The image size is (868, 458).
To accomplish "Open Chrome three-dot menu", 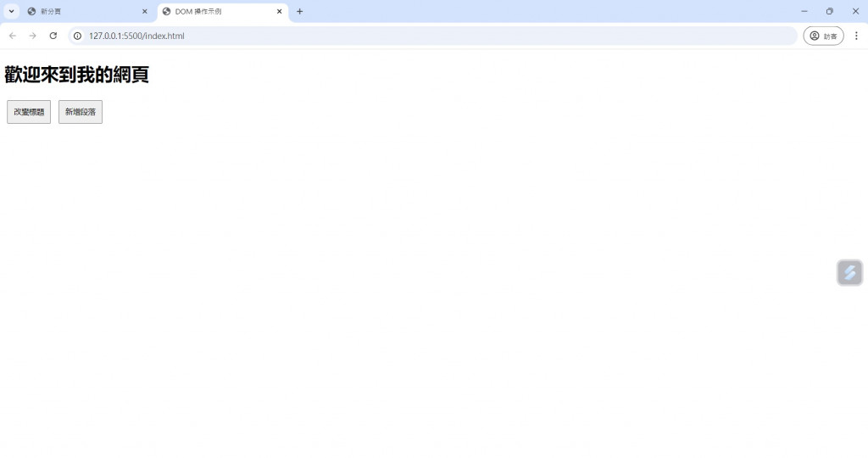I will point(856,36).
